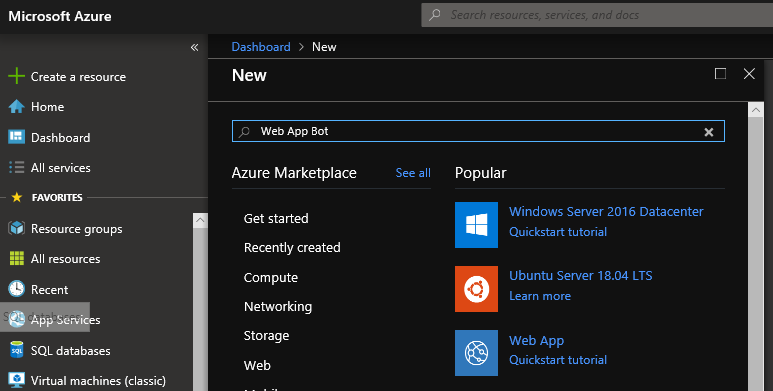Select the Dashboard icon in sidebar
This screenshot has width=773, height=391.
click(16, 137)
